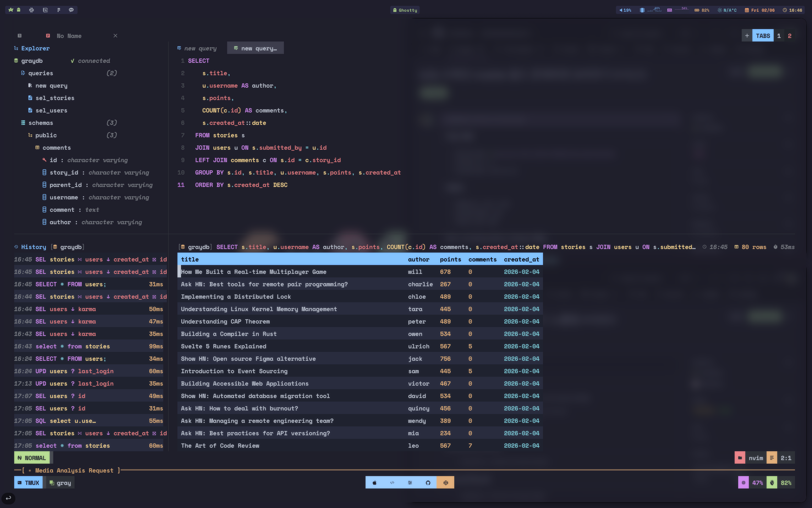Switch to the second new query editor tab
Image resolution: width=812 pixels, height=508 pixels.
tap(255, 48)
